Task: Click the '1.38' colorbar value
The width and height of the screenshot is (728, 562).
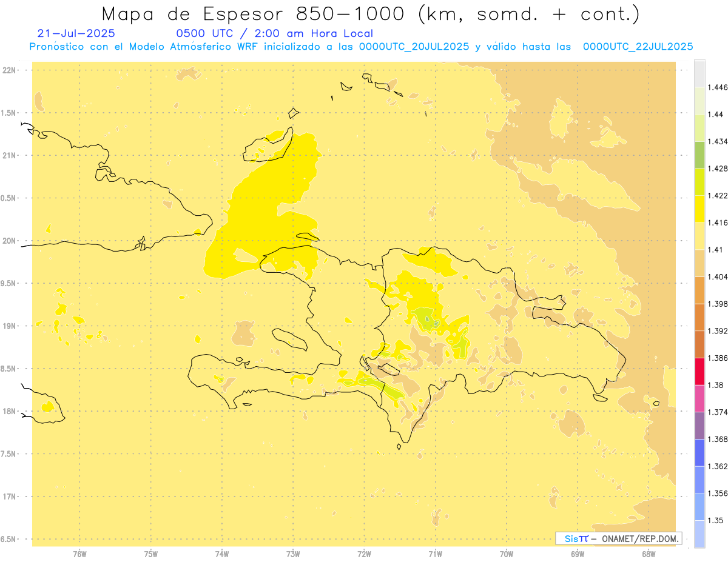Action: (716, 386)
